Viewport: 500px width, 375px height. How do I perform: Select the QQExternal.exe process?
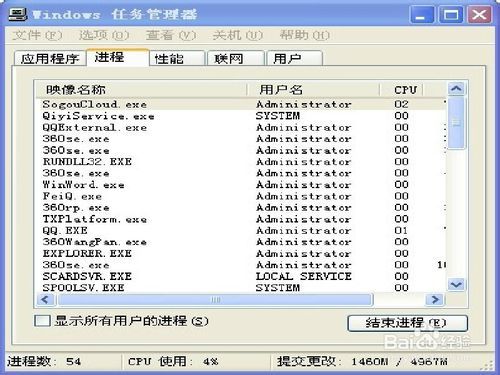click(241, 127)
